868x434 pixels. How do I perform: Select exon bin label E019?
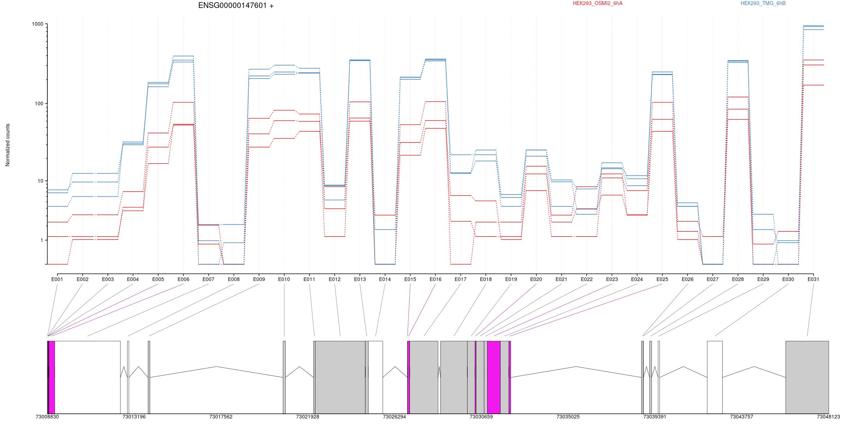tap(511, 279)
